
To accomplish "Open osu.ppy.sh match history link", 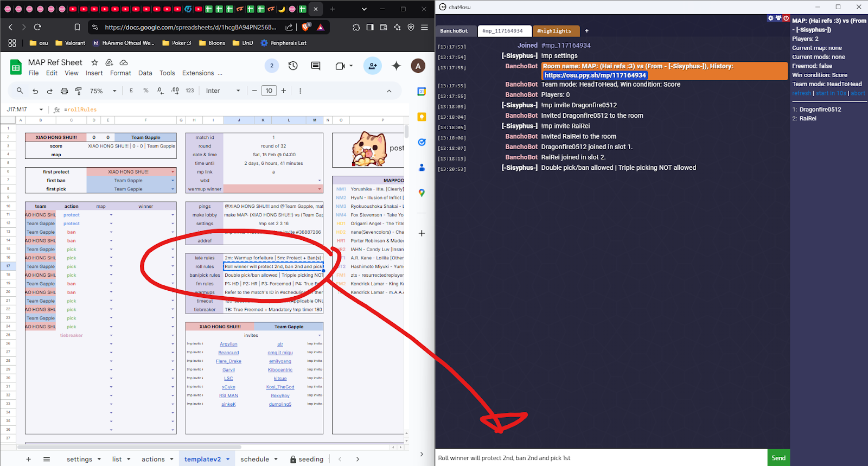I will (x=595, y=75).
